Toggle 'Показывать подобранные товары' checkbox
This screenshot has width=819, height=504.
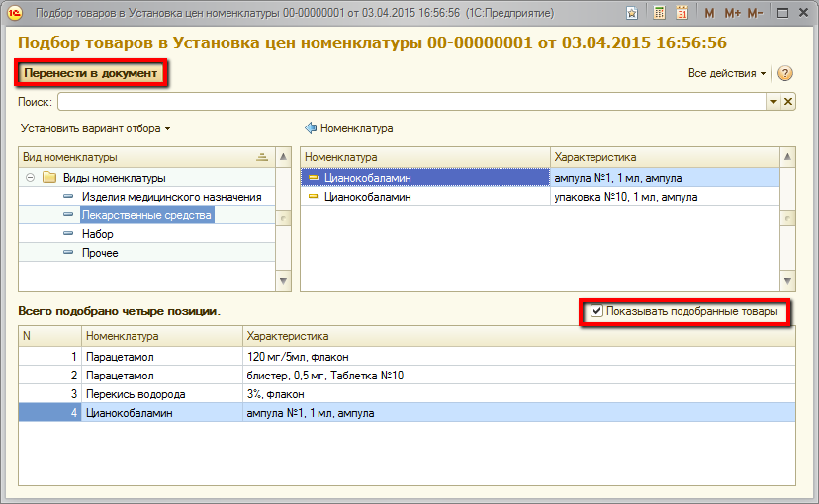click(x=596, y=311)
